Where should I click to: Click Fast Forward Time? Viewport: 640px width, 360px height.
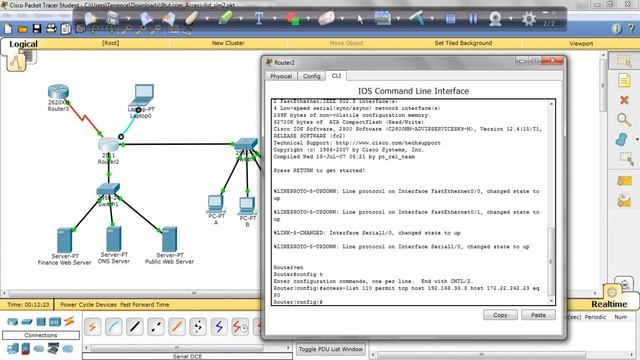[144, 304]
